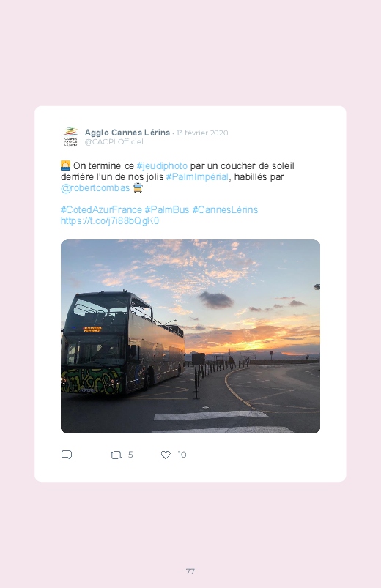
Task: Click page number 77 at the bottom
Action: [190, 571]
